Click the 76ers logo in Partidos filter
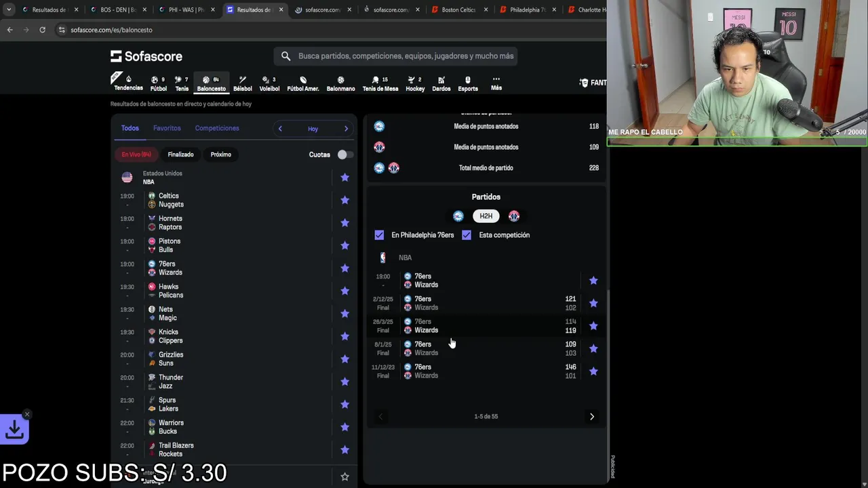Image resolution: width=868 pixels, height=488 pixels. pyautogui.click(x=458, y=216)
